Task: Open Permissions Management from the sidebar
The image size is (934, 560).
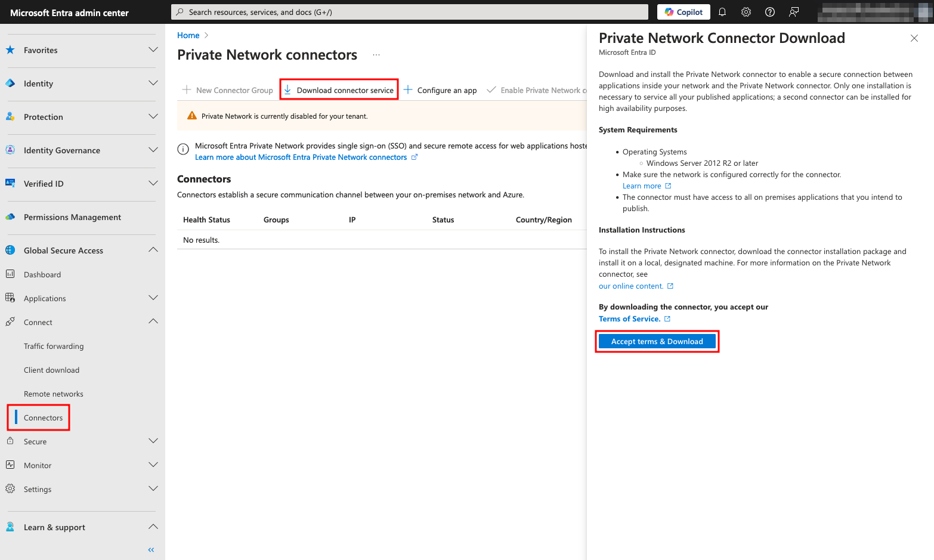Action: pyautogui.click(x=72, y=217)
